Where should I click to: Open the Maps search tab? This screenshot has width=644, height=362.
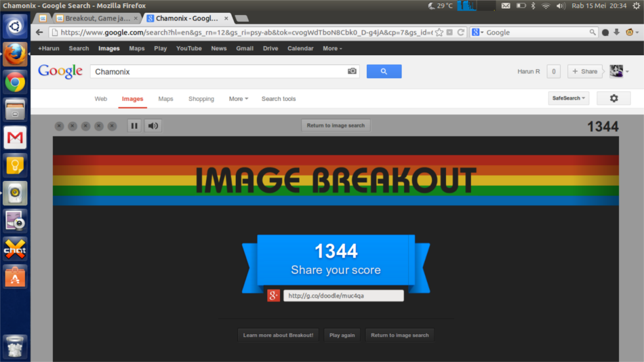pyautogui.click(x=165, y=99)
